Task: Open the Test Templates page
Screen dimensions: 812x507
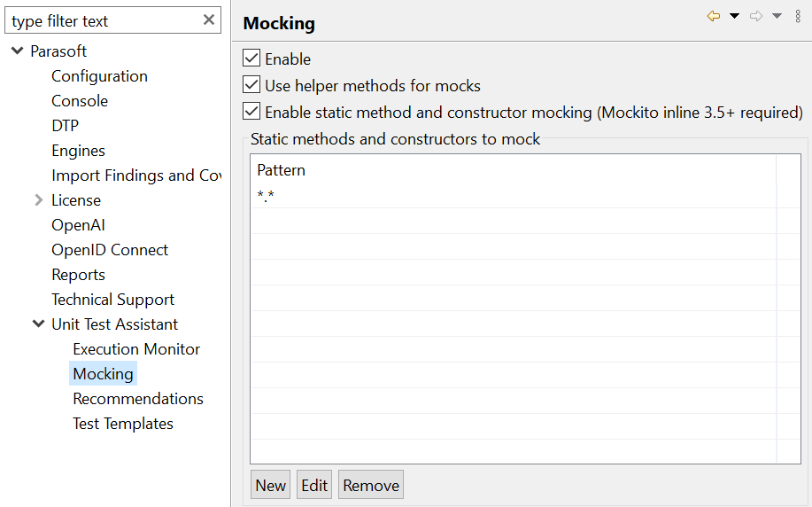Action: (123, 424)
